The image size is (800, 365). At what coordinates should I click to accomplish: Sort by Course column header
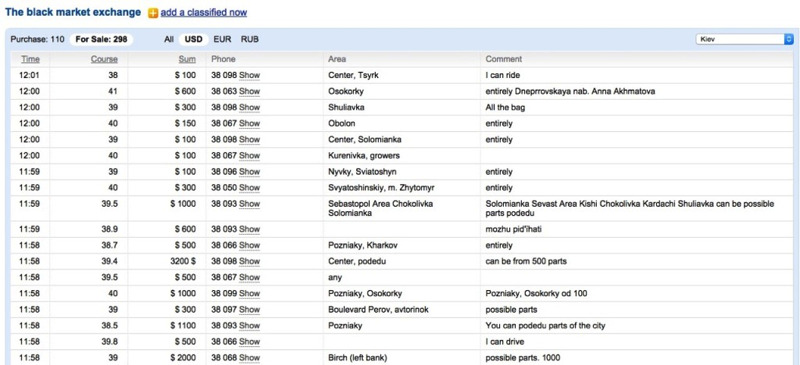tap(104, 59)
